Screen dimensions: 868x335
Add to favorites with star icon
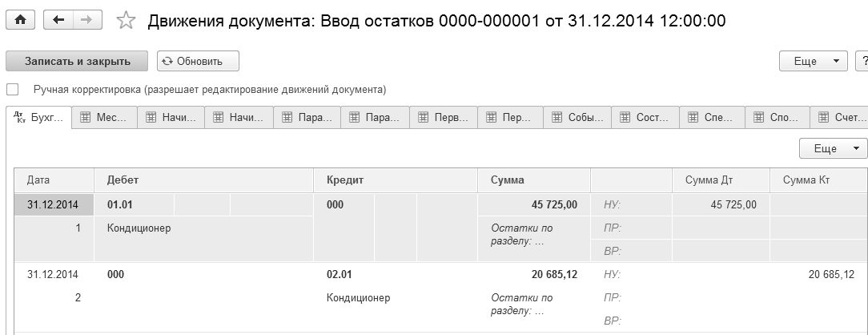[125, 21]
